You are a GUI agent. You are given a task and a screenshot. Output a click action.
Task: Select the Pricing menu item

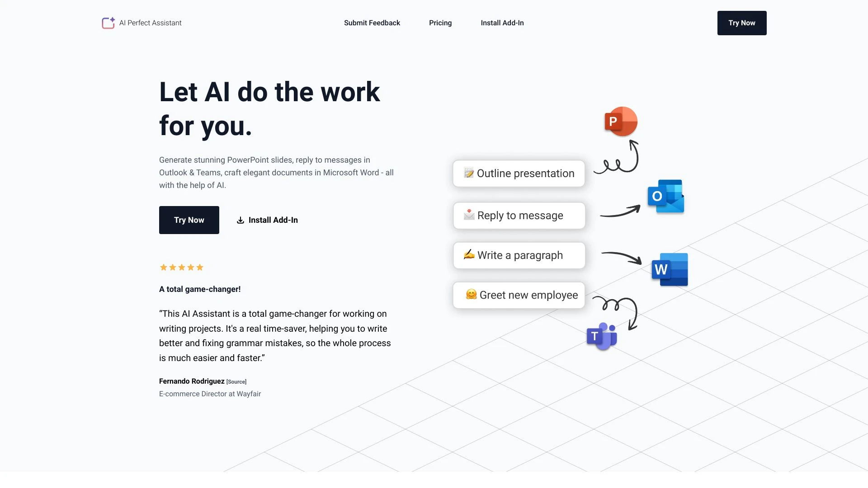pos(440,23)
